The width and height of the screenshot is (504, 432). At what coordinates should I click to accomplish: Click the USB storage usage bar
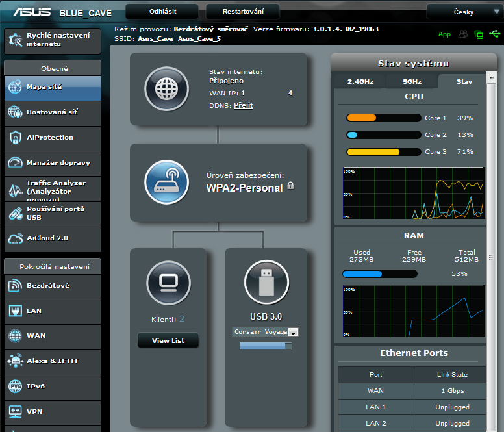[266, 346]
